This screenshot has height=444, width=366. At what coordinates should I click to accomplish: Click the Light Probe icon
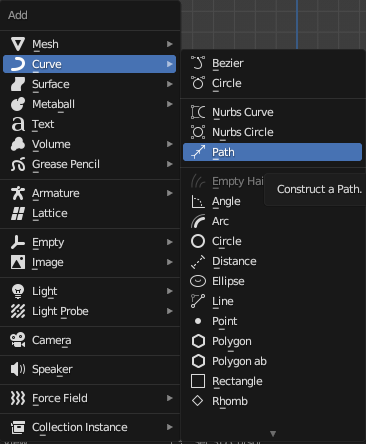tap(18, 311)
